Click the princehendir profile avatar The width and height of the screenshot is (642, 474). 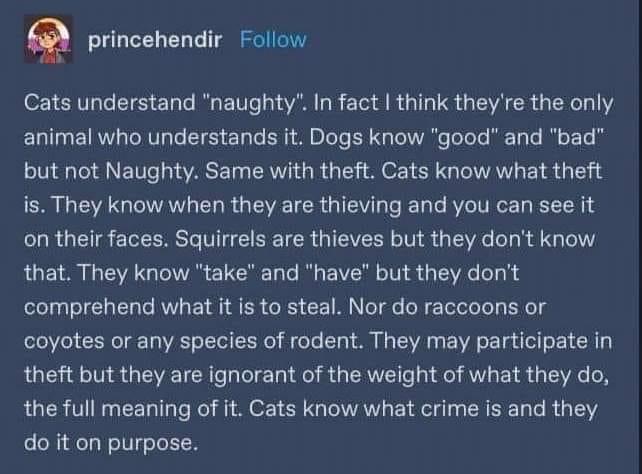coord(49,40)
